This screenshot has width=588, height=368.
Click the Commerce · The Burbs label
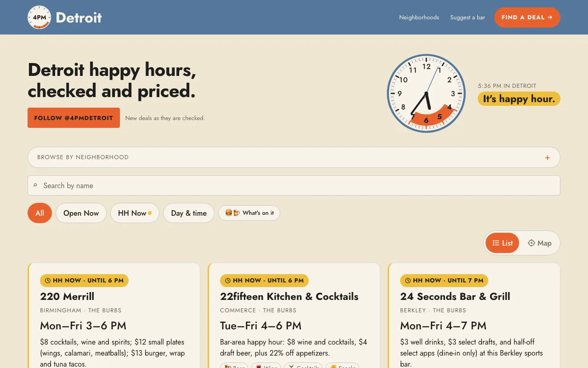[258, 310]
